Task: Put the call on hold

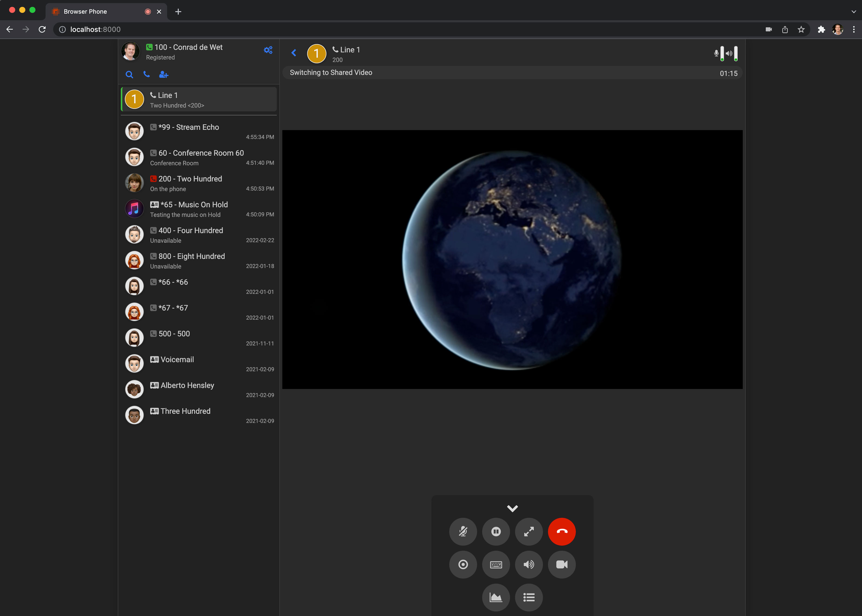Action: pos(496,531)
